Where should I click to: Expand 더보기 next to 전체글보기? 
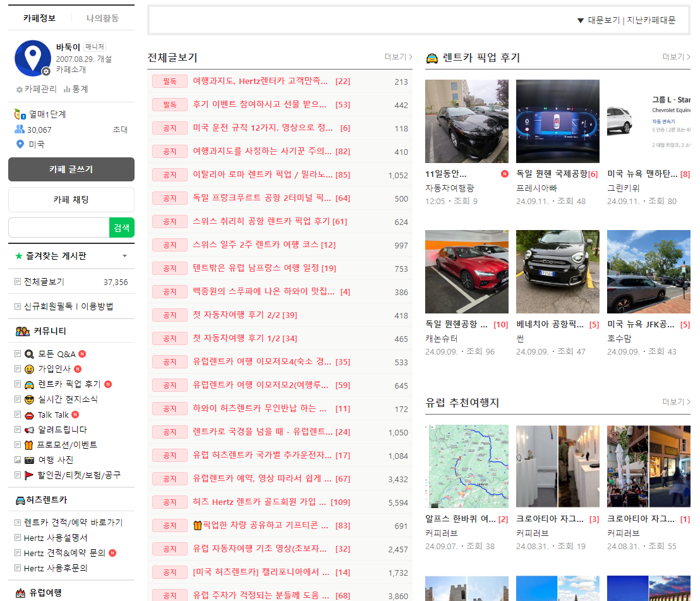(x=398, y=57)
